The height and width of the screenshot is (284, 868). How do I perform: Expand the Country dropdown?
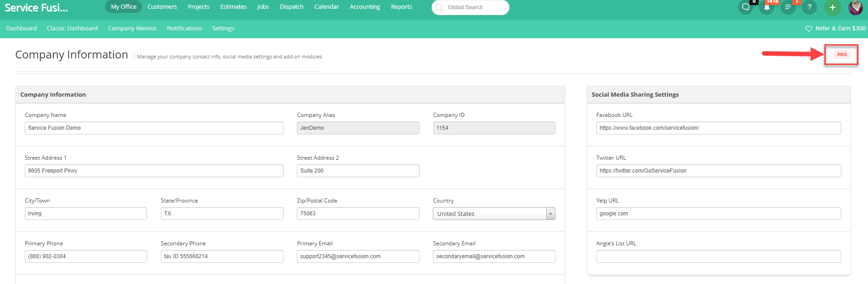coord(494,214)
